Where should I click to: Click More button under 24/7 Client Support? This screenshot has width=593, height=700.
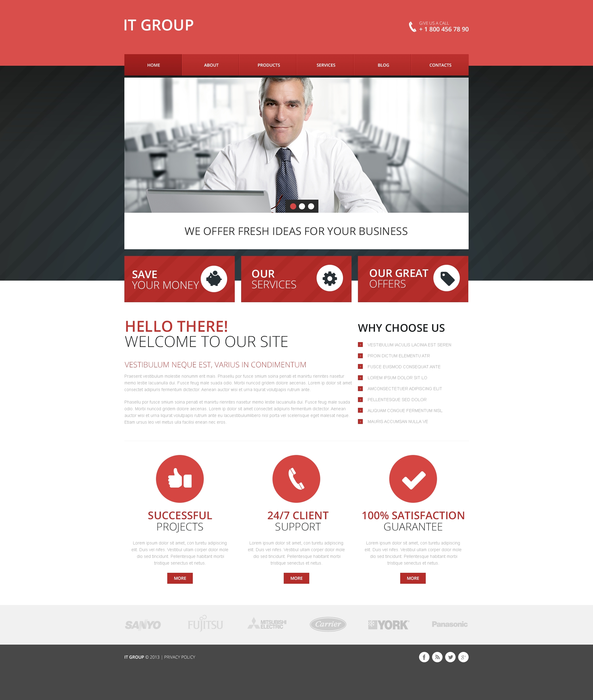[296, 578]
